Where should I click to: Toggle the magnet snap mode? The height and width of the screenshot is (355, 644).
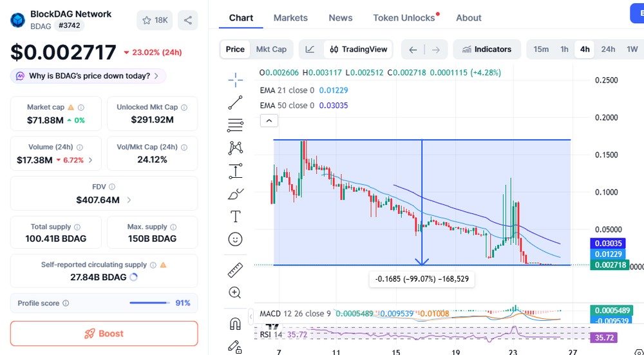coord(235,324)
